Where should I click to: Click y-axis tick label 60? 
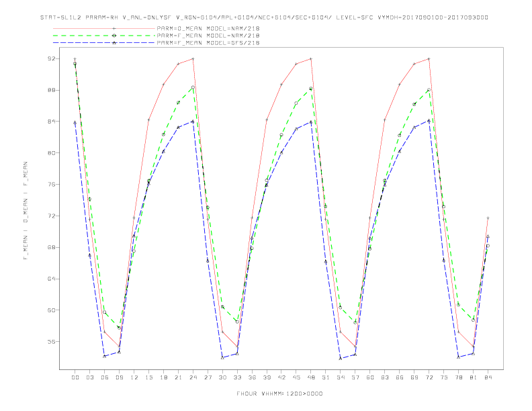pyautogui.click(x=51, y=310)
